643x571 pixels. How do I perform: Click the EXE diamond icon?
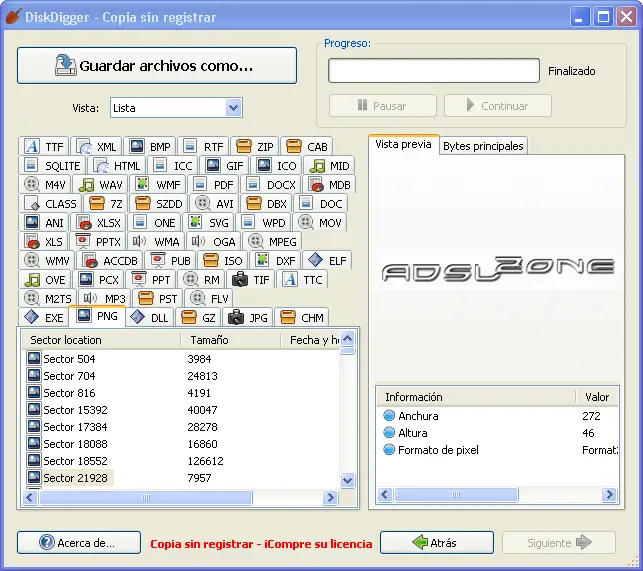coord(32,317)
